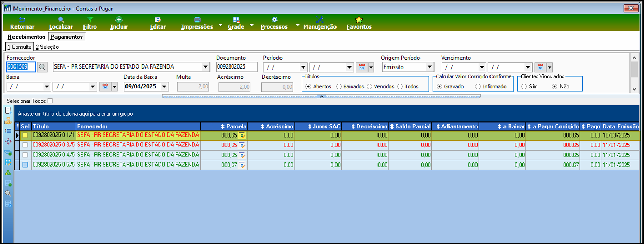
Task: Click the magnifier button beside Fornecedor code
Action: [x=43, y=67]
